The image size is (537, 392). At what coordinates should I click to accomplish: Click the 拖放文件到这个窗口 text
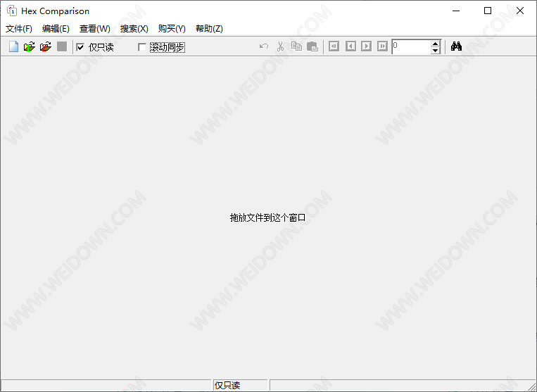(x=268, y=217)
